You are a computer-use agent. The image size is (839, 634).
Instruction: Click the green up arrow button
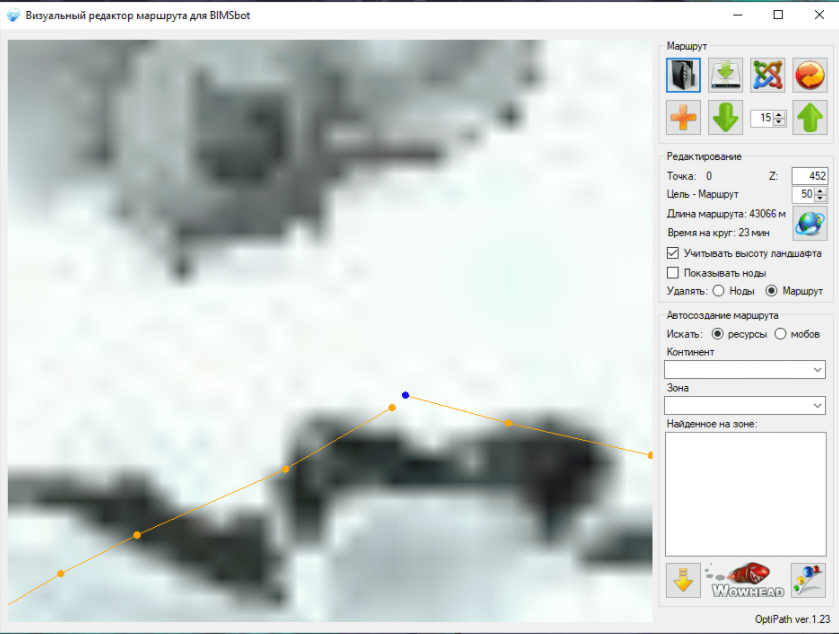click(x=809, y=118)
